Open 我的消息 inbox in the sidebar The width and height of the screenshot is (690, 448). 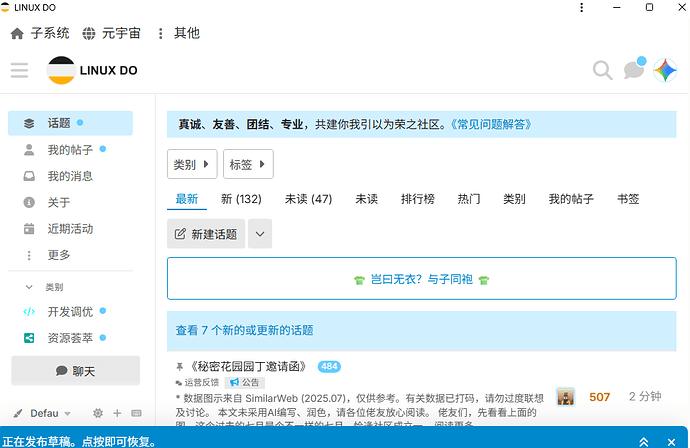[70, 176]
